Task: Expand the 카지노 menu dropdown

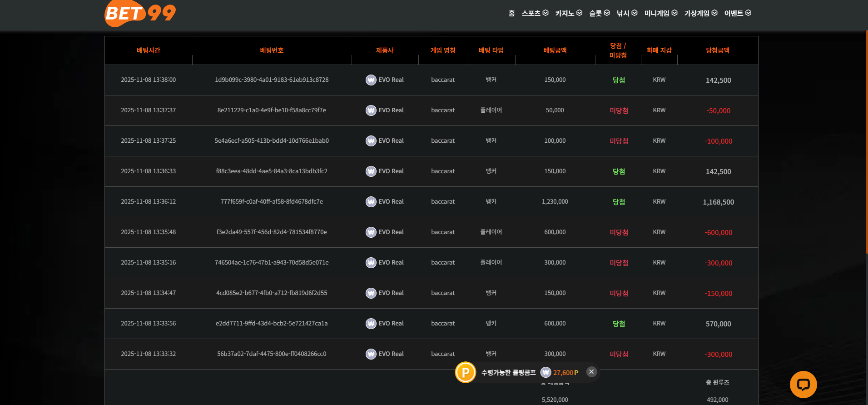Action: [568, 13]
